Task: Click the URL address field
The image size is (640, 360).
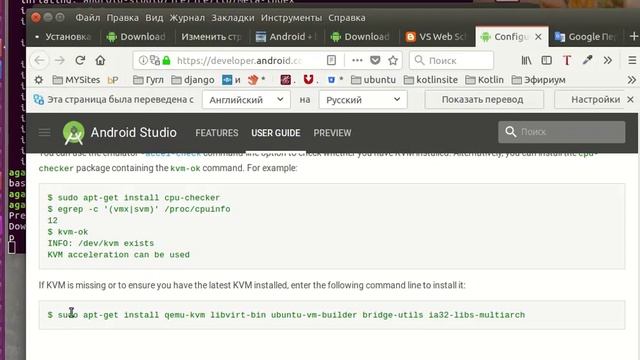Action: [x=240, y=60]
